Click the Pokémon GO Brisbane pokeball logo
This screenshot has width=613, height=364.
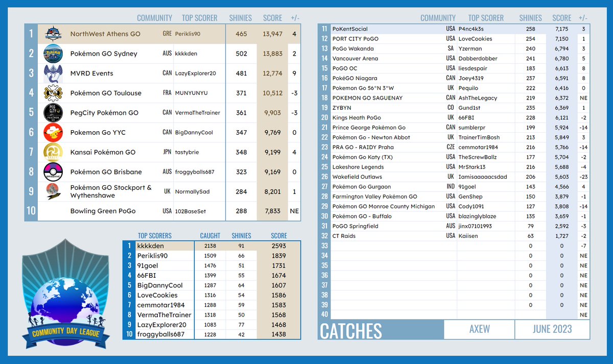point(54,172)
